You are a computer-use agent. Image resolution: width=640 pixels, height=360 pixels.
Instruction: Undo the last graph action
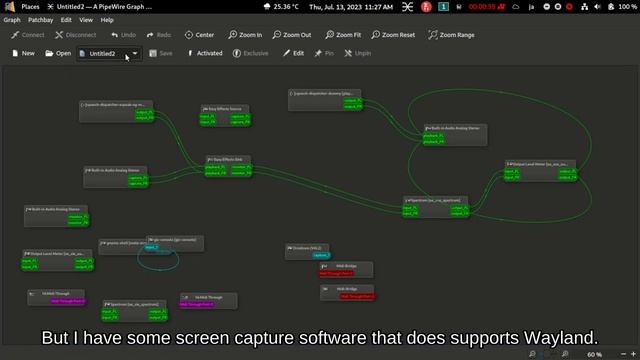tap(124, 35)
